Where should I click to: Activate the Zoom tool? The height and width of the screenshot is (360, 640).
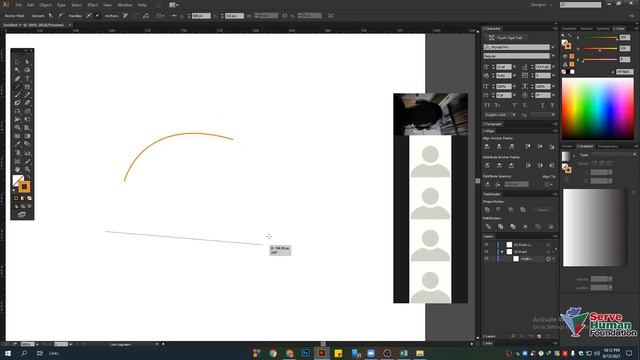(27, 169)
